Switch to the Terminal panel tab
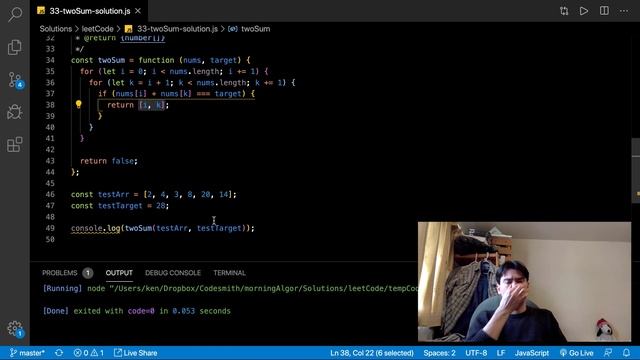Screen dimensions: 640x360 point(229,273)
